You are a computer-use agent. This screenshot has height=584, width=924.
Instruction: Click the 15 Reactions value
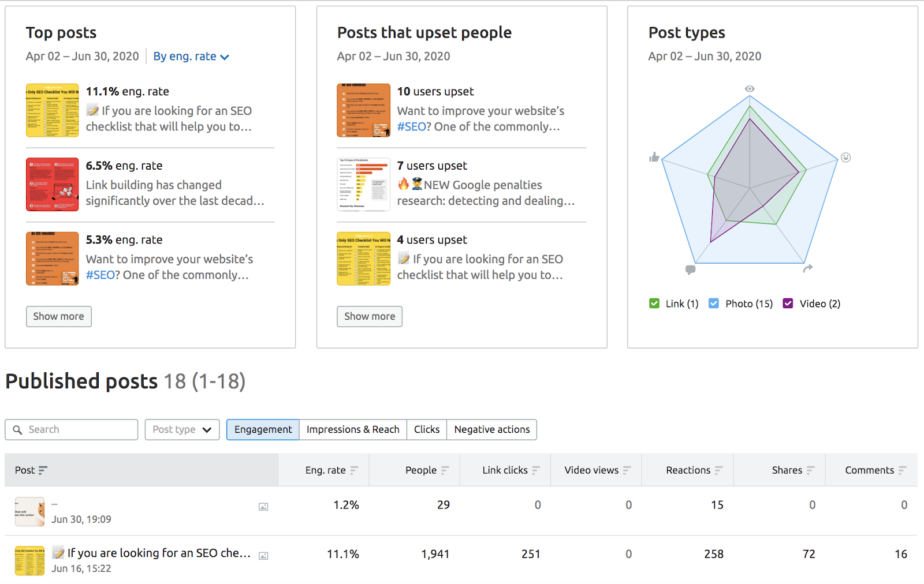717,506
